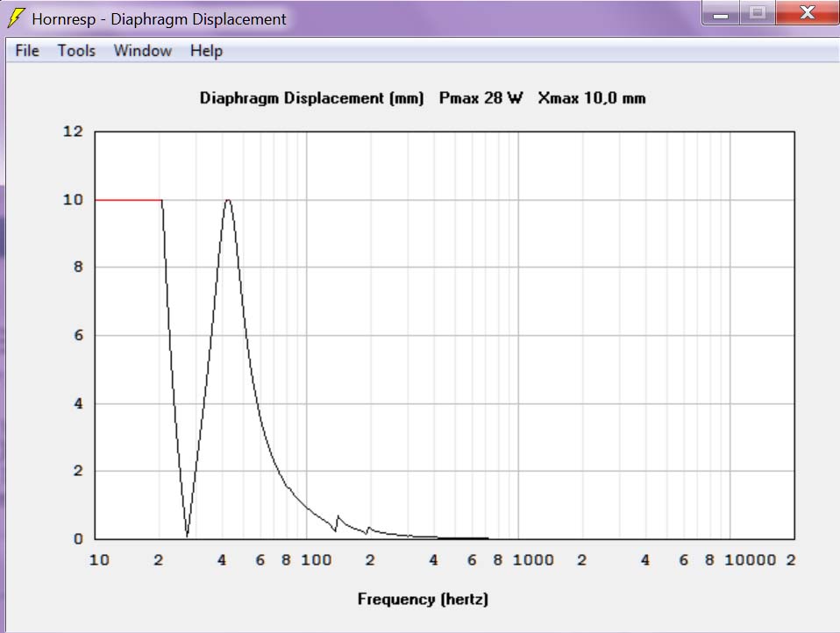This screenshot has height=633, width=840.
Task: Click the y-axis value 8
Action: pyautogui.click(x=79, y=267)
